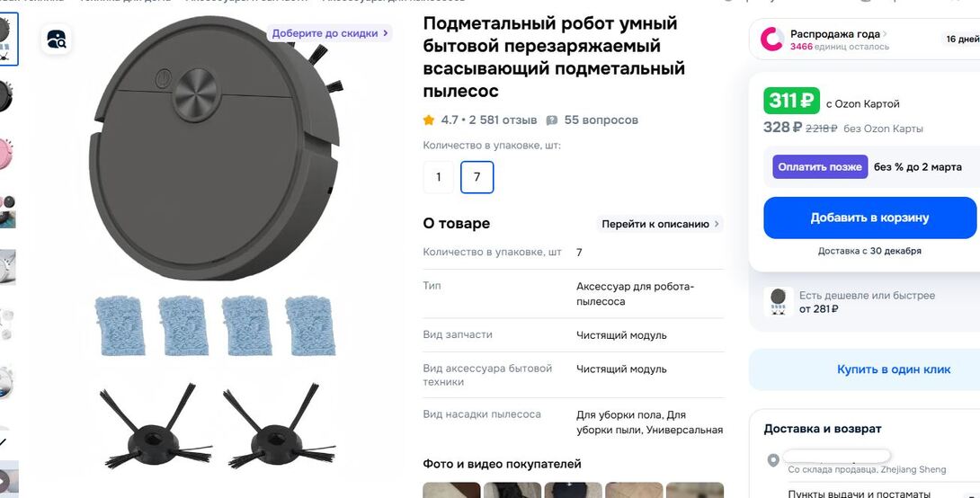
Task: Choose first gray robot thumbnail
Action: click(x=8, y=39)
